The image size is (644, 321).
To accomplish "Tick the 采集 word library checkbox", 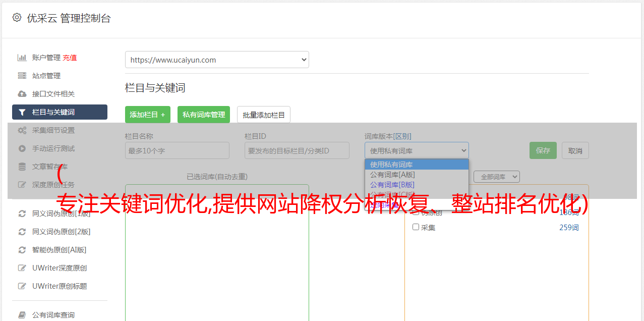I will (416, 227).
